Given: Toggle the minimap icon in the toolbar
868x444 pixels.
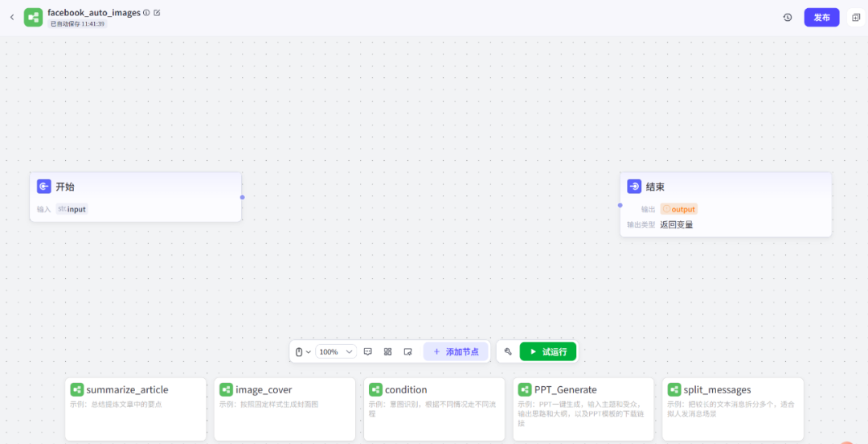Looking at the screenshot, I should click(x=407, y=351).
